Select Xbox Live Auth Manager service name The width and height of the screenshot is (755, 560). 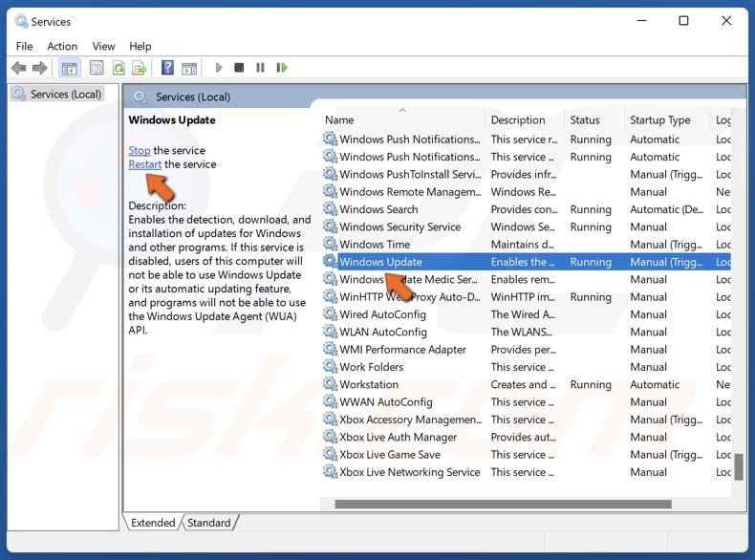(x=399, y=437)
